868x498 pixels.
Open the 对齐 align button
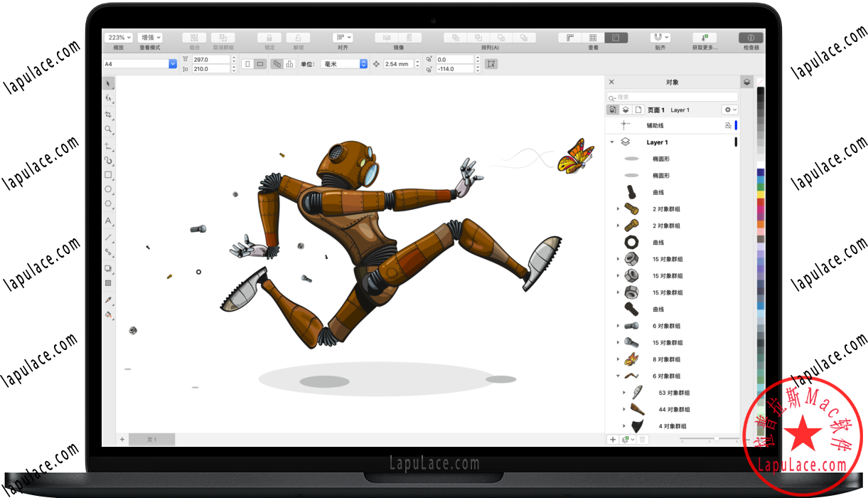click(343, 38)
